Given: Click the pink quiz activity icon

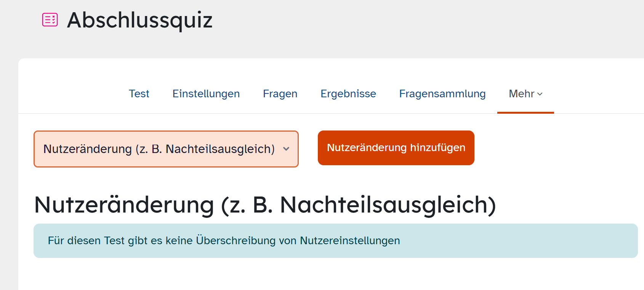Looking at the screenshot, I should click(50, 19).
